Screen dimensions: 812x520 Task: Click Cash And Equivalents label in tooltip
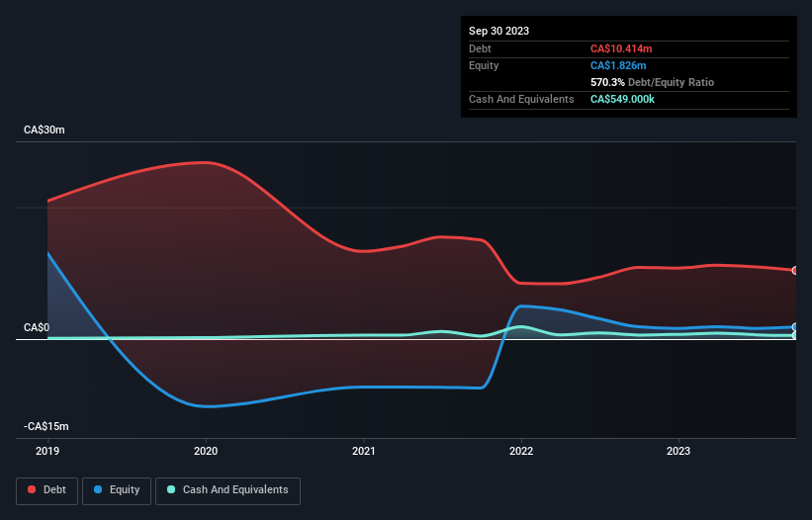[521, 99]
